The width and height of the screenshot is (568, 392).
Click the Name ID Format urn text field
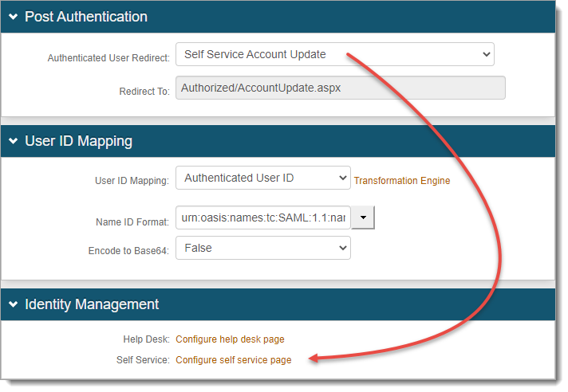[x=263, y=218]
